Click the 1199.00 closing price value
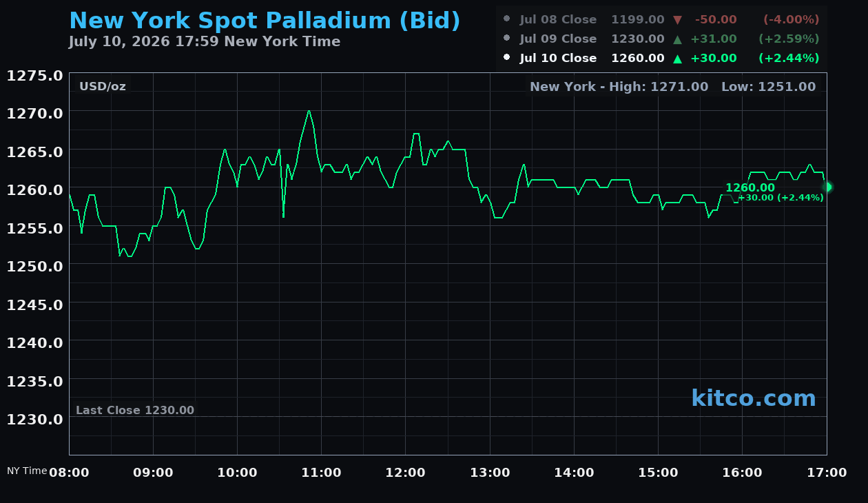 point(638,19)
